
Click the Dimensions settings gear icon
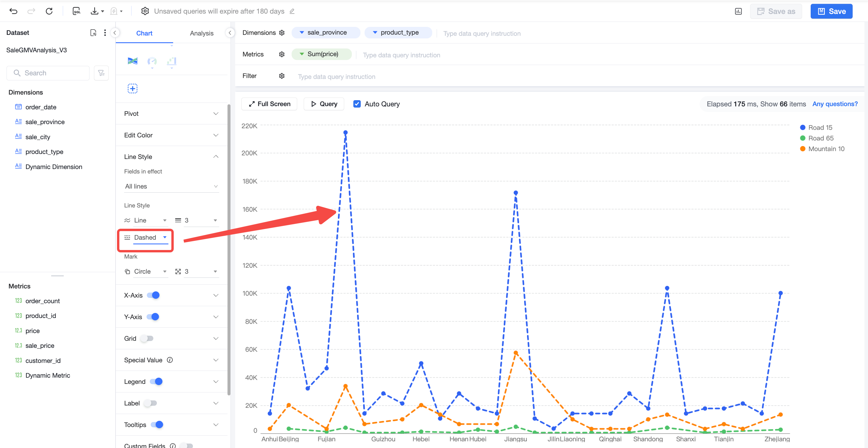(x=282, y=33)
